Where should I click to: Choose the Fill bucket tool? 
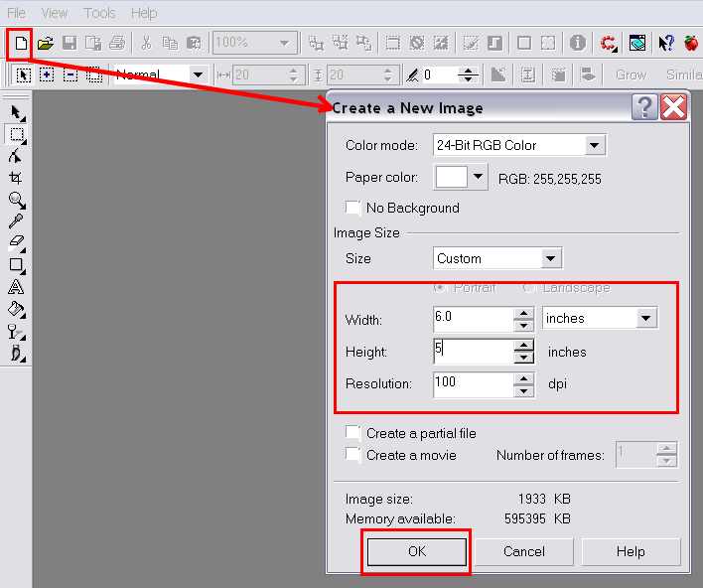pos(16,309)
